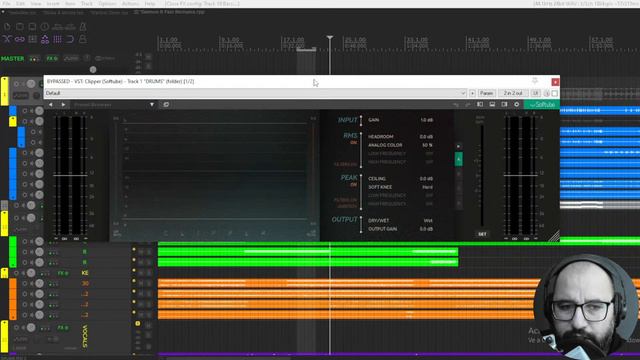This screenshot has width=640, height=360.
Task: Click the ANALOG COLOR 50 % value
Action: pyautogui.click(x=427, y=145)
